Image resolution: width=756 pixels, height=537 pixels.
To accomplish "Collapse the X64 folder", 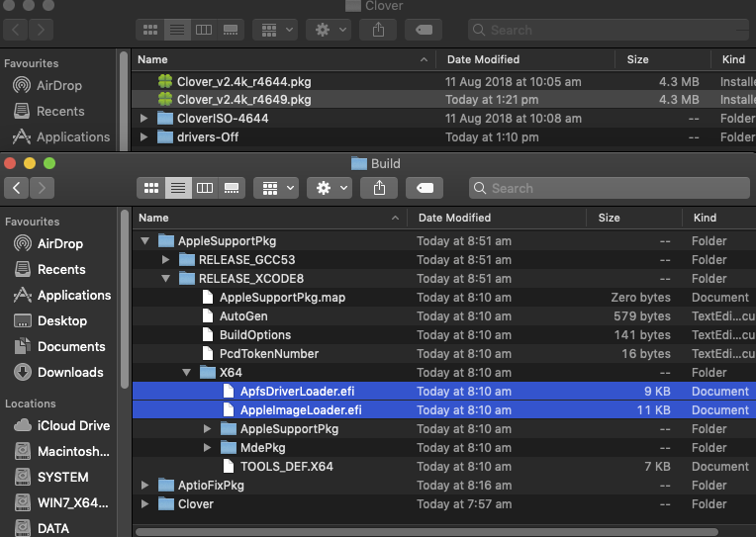I will coord(186,372).
